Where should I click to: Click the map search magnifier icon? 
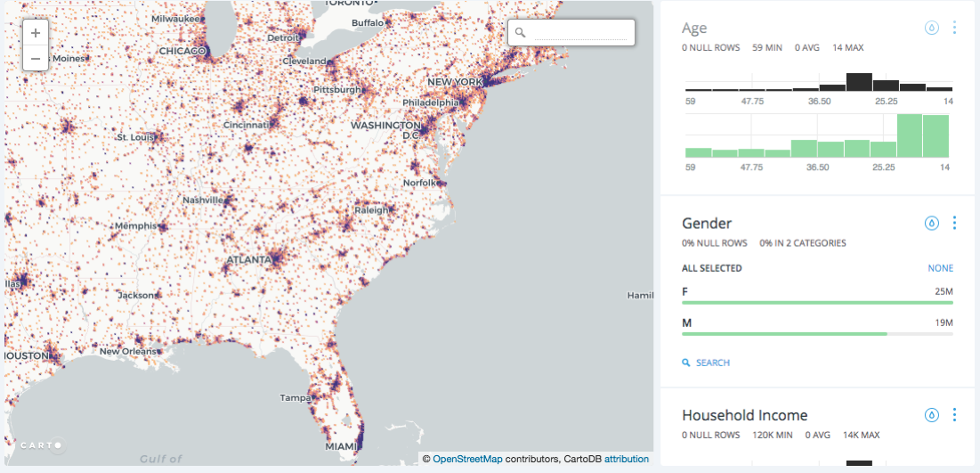521,33
